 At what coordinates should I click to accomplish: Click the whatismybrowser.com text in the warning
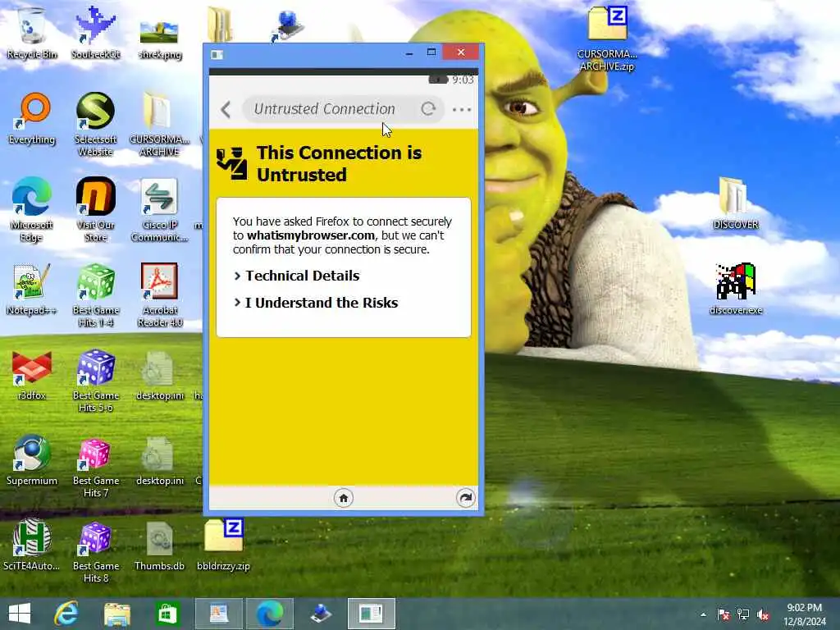click(x=311, y=235)
